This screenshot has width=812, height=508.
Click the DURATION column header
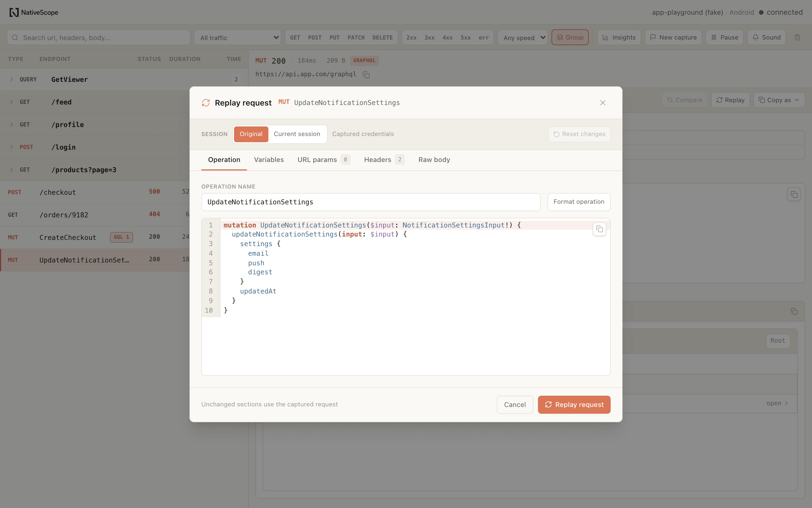185,59
